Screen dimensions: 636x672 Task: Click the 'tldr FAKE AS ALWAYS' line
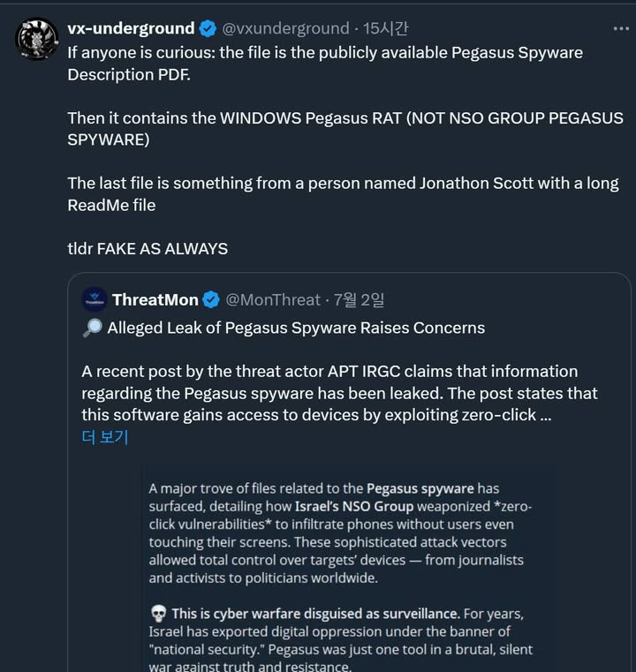coord(148,249)
